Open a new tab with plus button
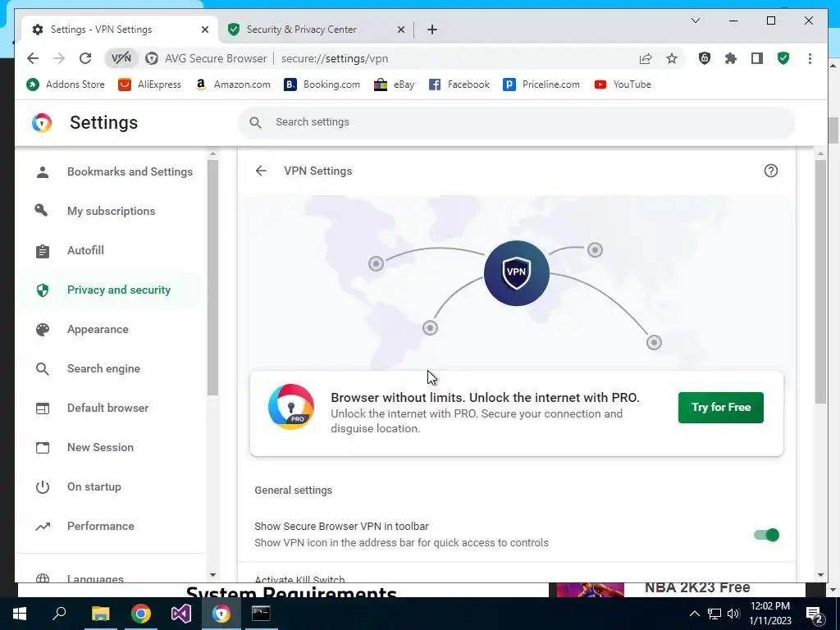 432,30
